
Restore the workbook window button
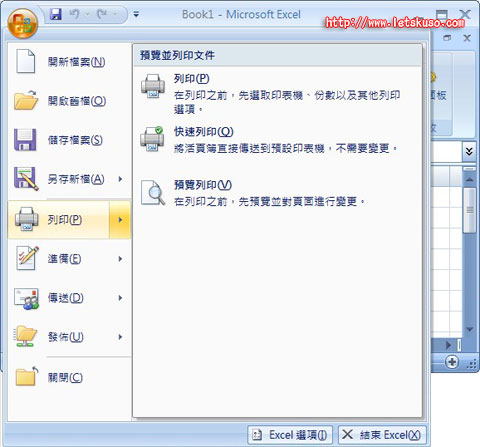tap(447, 38)
